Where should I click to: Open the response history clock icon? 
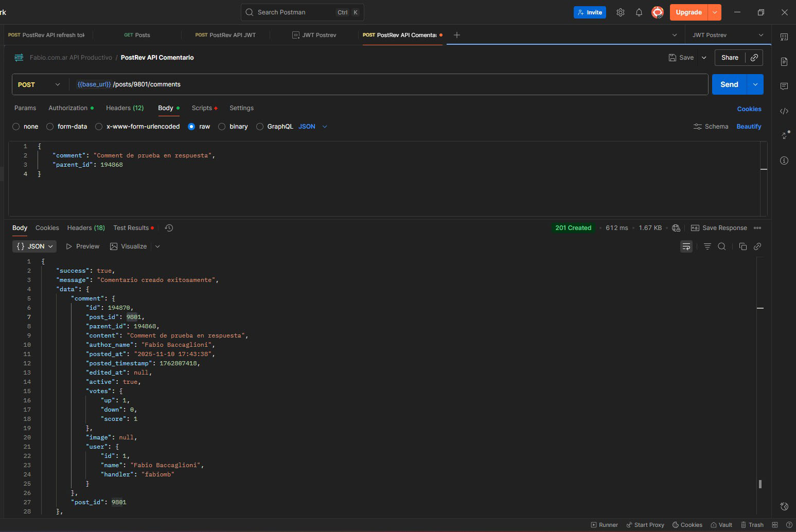pos(169,228)
